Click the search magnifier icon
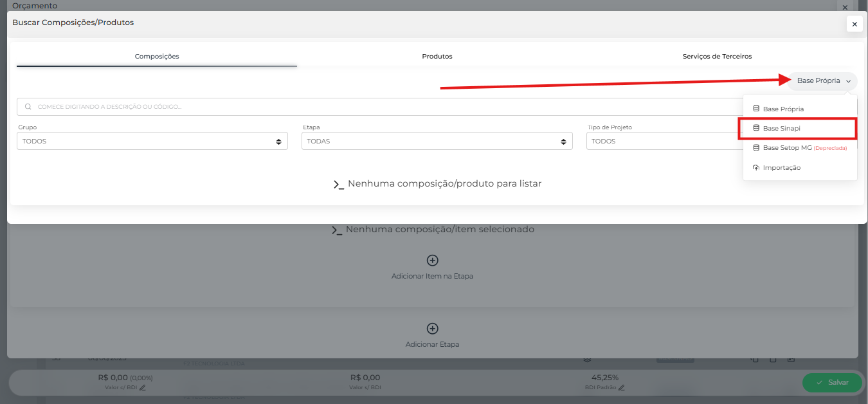 point(28,107)
